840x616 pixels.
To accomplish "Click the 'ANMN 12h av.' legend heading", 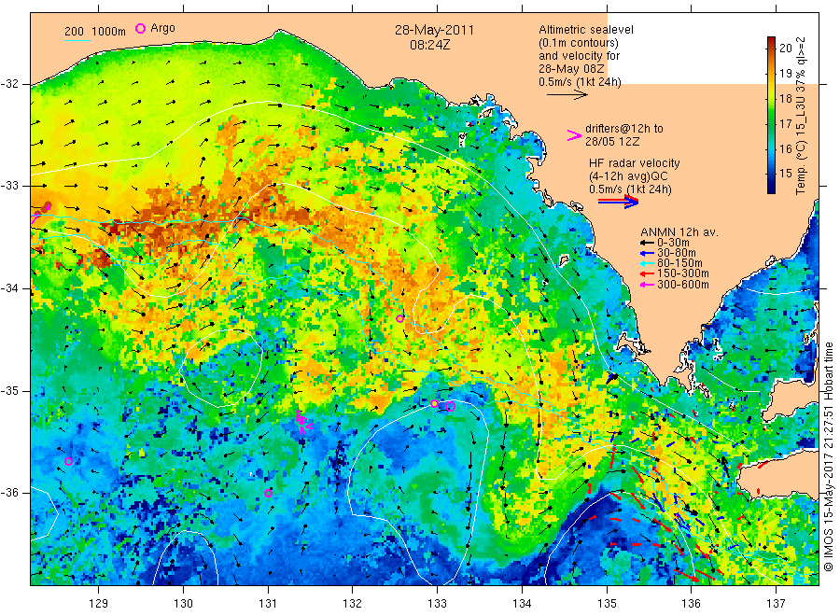I will click(x=679, y=232).
